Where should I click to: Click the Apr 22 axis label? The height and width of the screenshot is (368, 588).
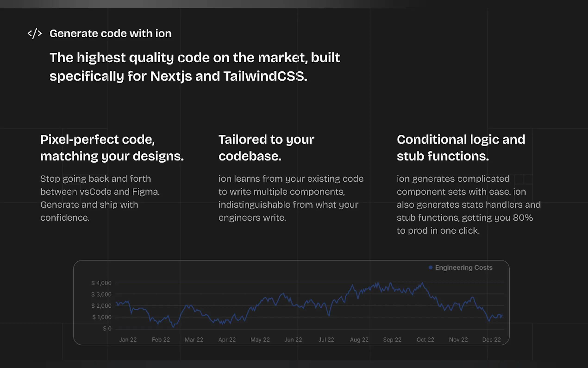(x=227, y=339)
